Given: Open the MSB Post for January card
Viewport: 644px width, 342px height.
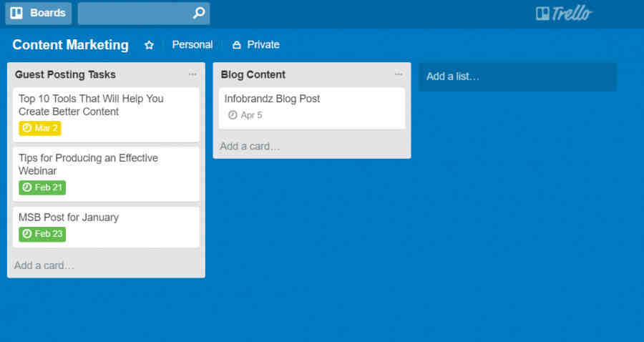Looking at the screenshot, I should click(69, 218).
